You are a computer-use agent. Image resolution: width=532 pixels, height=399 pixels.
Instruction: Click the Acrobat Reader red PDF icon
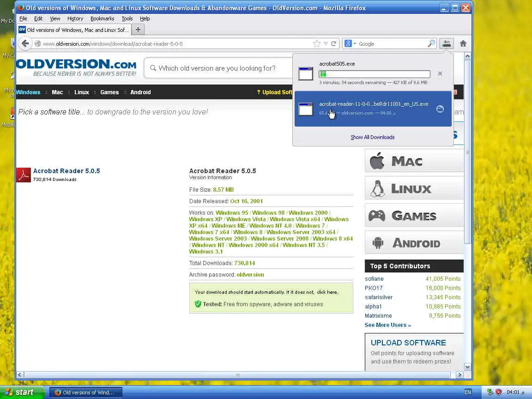24,175
